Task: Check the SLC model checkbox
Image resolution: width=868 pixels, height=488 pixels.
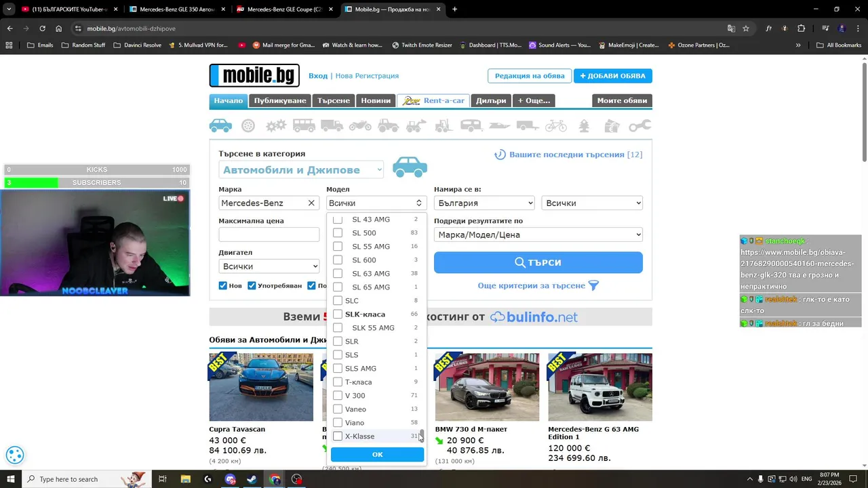Action: pyautogui.click(x=338, y=300)
